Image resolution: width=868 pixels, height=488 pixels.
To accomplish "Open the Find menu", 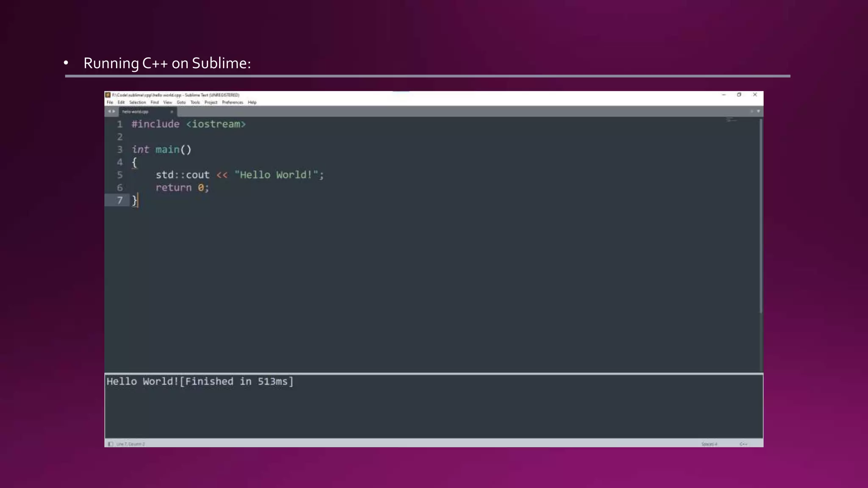I will pos(155,102).
